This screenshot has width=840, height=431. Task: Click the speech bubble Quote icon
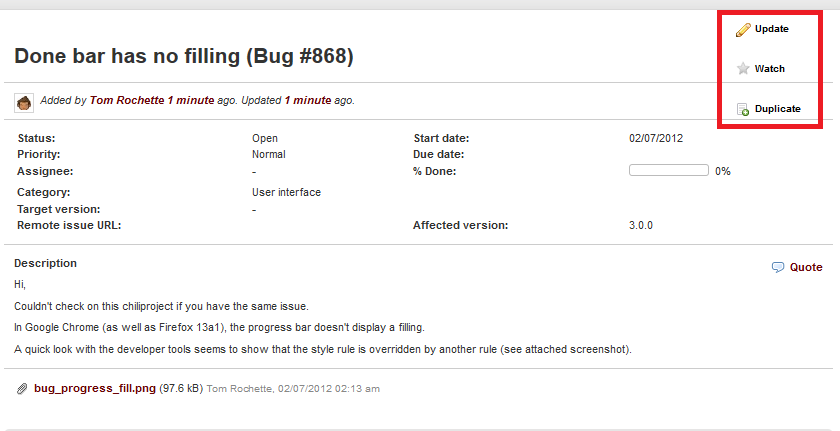(x=777, y=267)
